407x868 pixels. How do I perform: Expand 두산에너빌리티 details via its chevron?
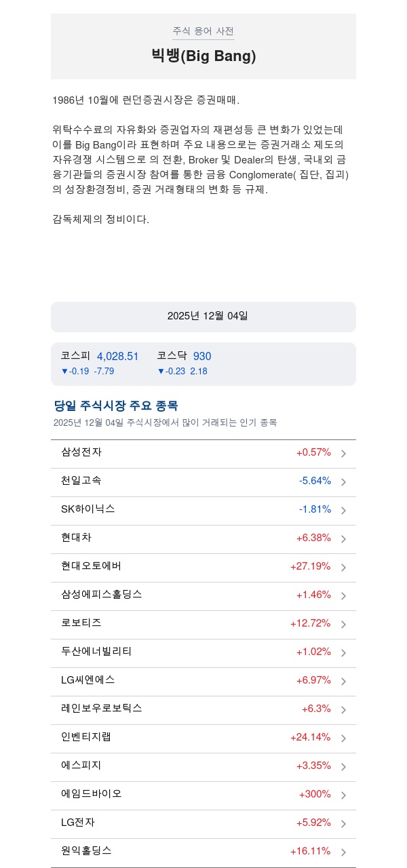343,653
